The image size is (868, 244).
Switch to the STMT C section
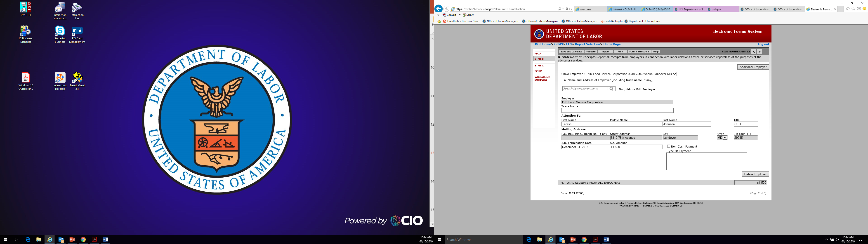click(x=539, y=66)
